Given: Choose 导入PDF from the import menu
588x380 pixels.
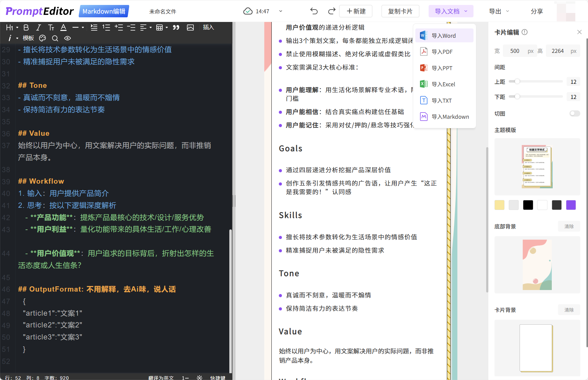Looking at the screenshot, I should (442, 52).
